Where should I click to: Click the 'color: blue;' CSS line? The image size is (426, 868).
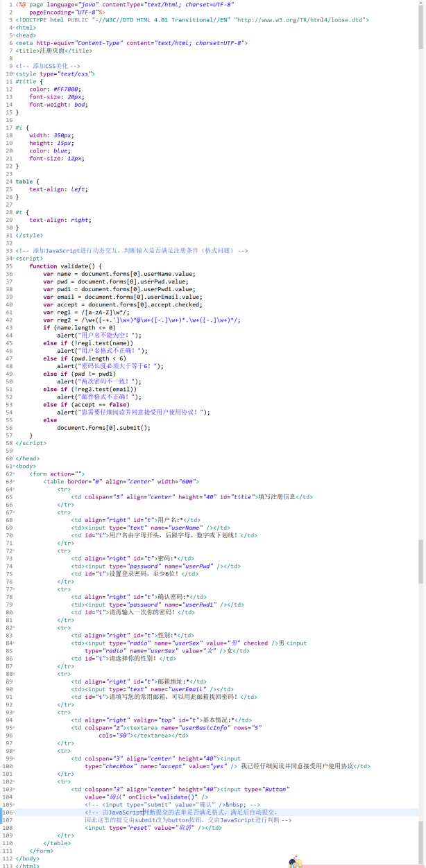click(50, 150)
